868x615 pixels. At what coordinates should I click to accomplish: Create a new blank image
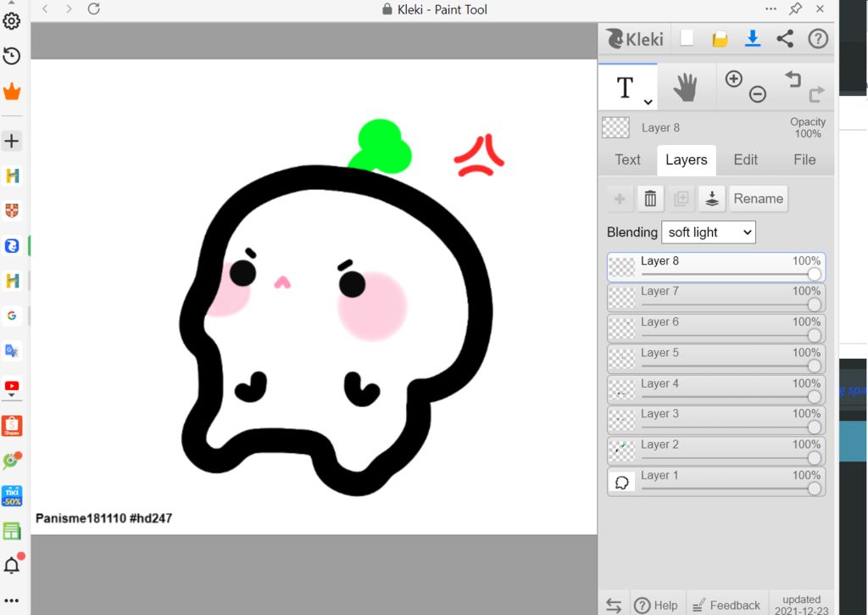pos(687,38)
